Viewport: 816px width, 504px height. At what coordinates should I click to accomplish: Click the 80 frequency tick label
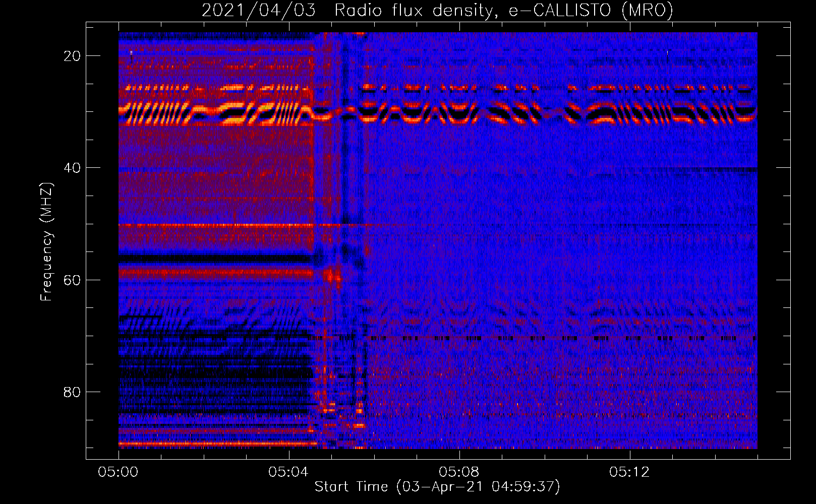tap(73, 392)
